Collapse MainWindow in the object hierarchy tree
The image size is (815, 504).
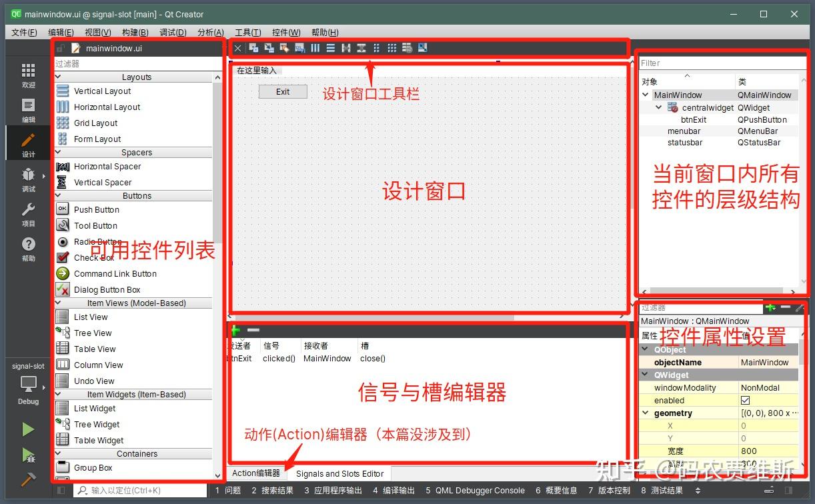tap(645, 95)
